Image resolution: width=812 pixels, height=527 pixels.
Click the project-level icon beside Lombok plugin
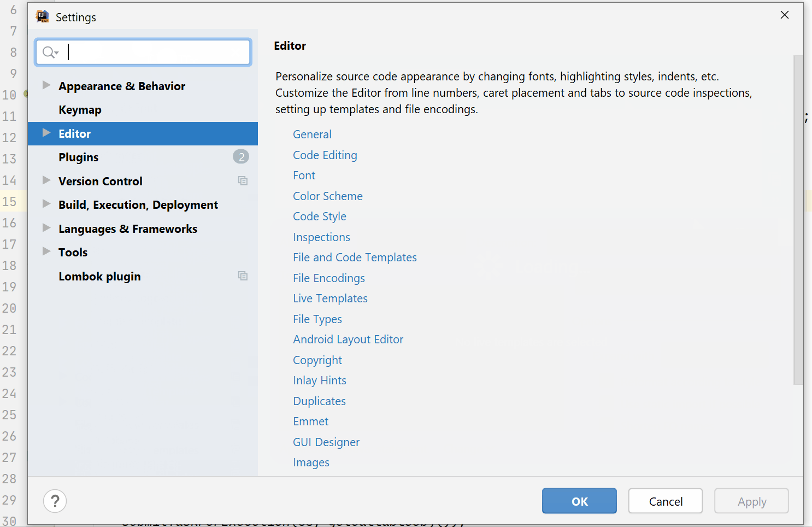(243, 276)
